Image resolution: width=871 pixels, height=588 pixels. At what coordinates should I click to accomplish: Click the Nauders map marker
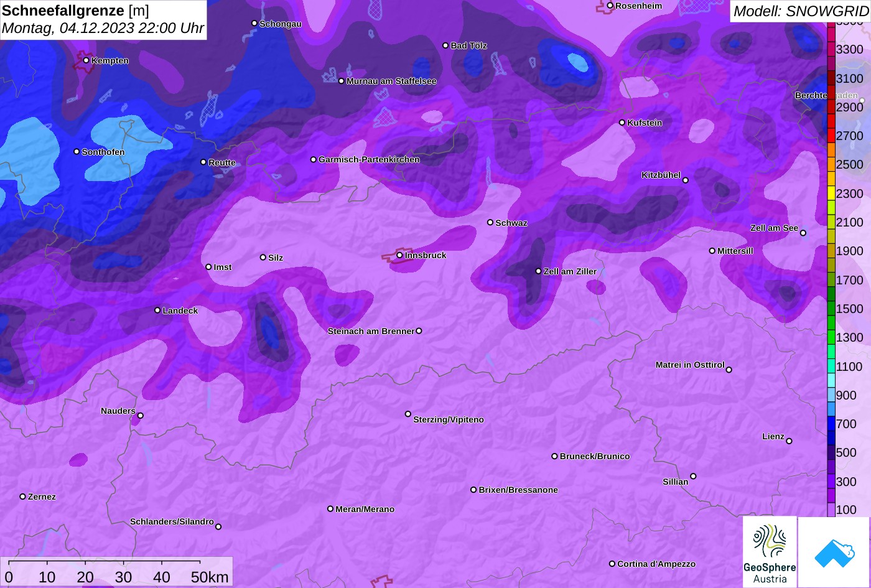(x=140, y=416)
